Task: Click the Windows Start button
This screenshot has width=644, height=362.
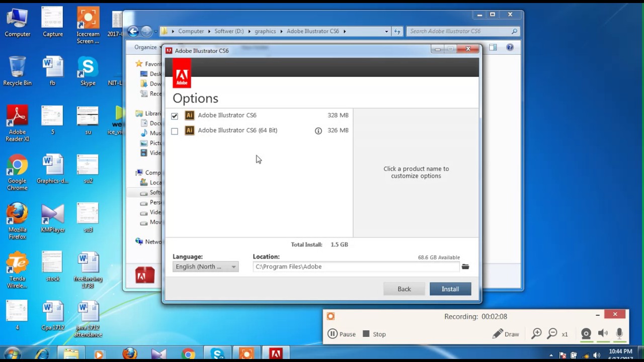Action: (x=13, y=355)
